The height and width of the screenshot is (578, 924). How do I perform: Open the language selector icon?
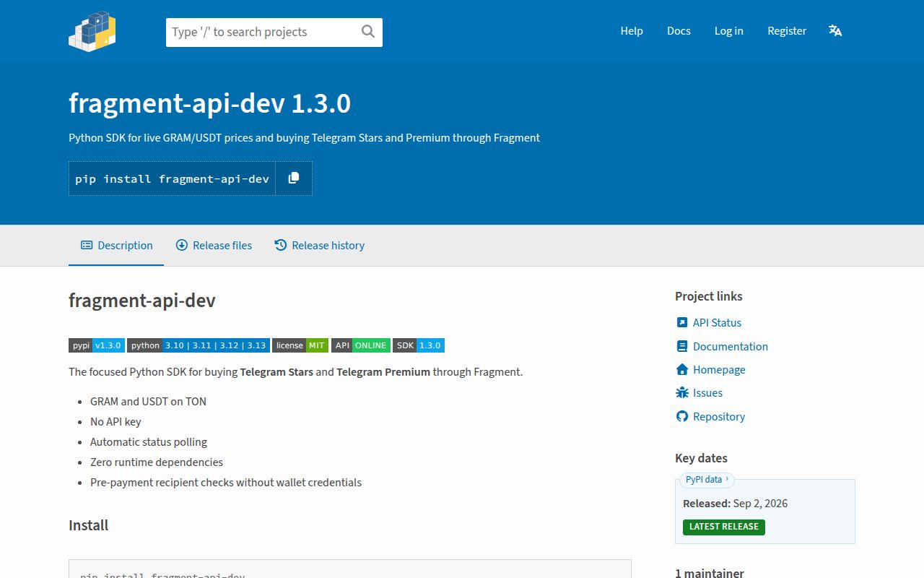click(835, 30)
